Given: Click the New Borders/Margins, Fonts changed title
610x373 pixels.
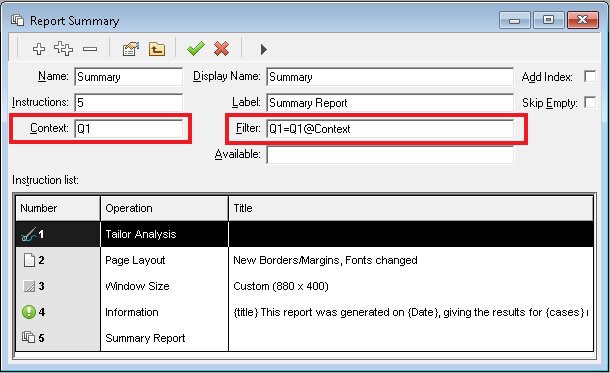Looking at the screenshot, I should click(x=325, y=260).
